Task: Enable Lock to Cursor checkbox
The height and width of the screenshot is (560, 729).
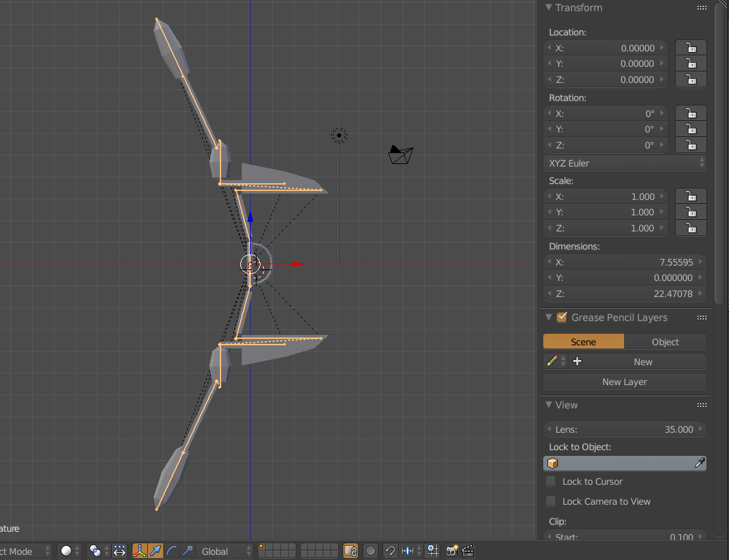Action: coord(551,482)
